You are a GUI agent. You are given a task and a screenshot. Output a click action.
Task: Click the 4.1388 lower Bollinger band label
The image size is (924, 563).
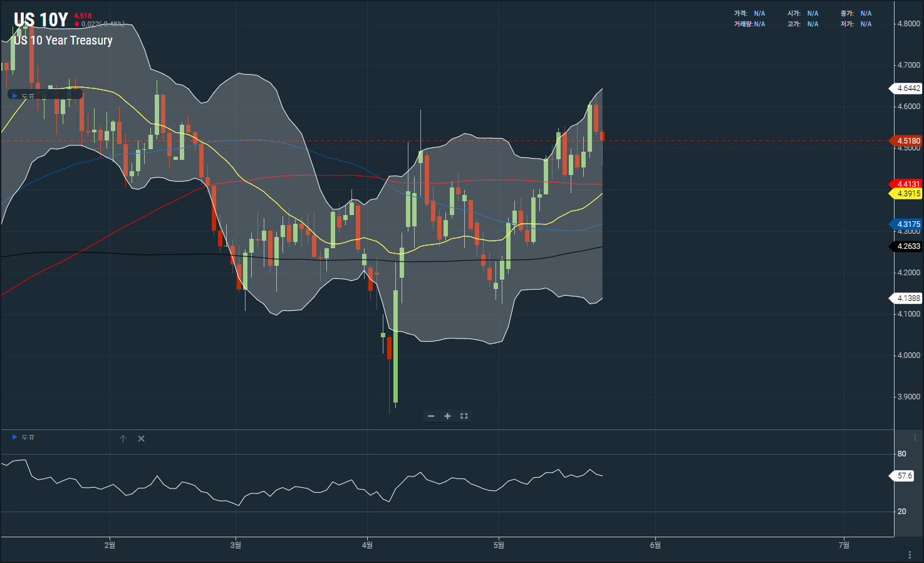pyautogui.click(x=908, y=298)
